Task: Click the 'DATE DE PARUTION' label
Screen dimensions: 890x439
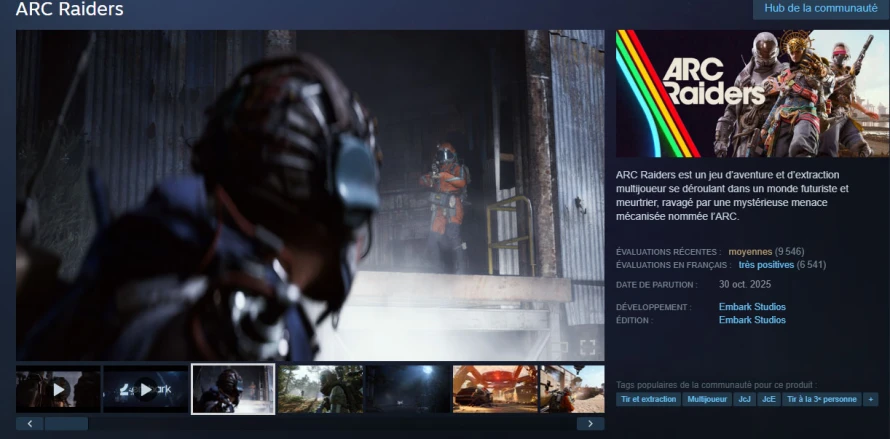Action: [x=657, y=285]
